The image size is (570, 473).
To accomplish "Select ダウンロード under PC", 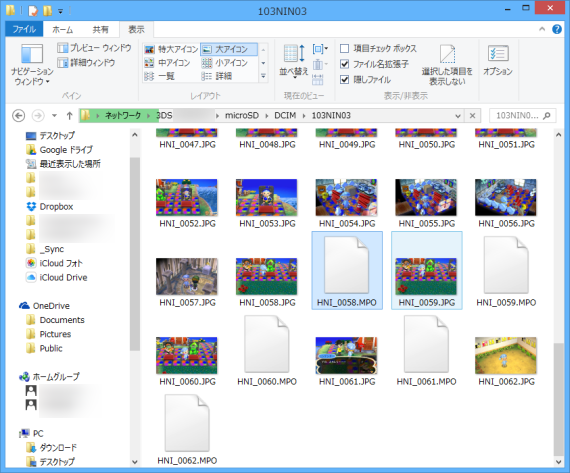I will (52, 448).
